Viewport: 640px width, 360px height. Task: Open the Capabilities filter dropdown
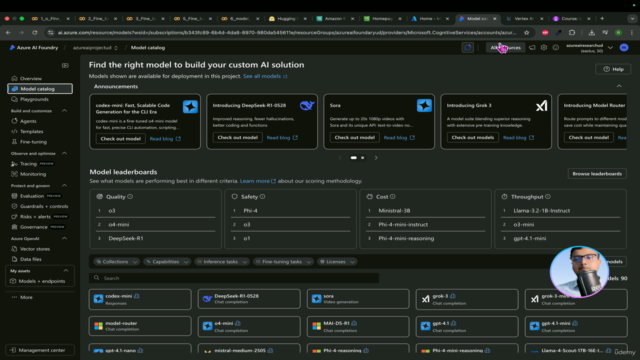click(167, 262)
